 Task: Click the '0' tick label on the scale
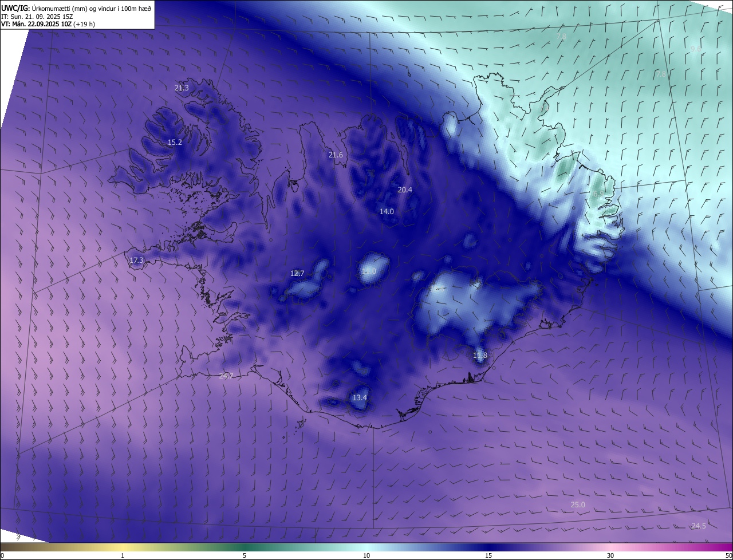click(x=2, y=555)
